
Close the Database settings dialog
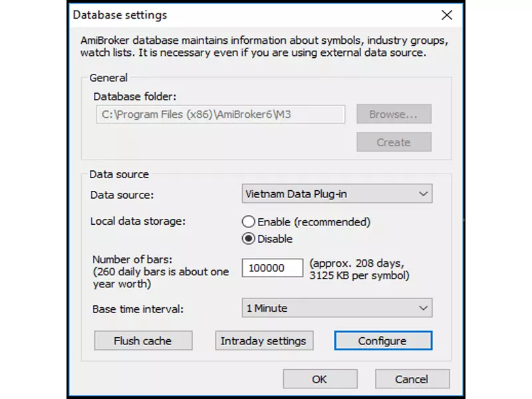point(447,15)
